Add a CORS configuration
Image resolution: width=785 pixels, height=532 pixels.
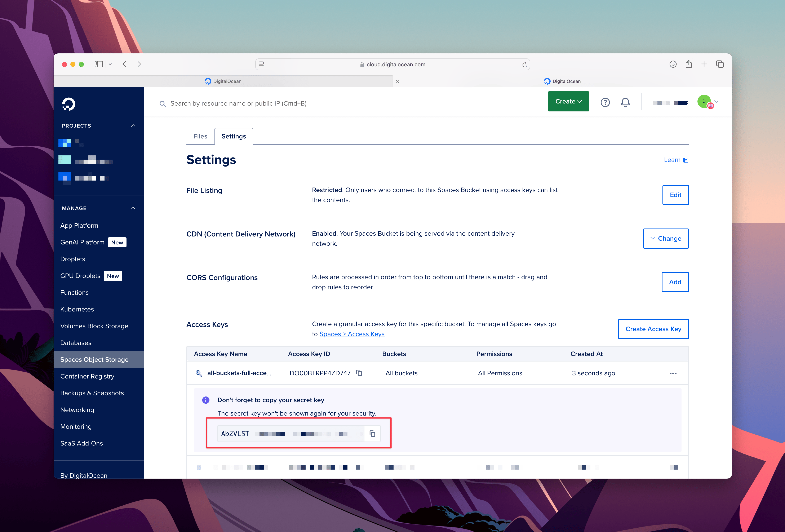click(675, 282)
